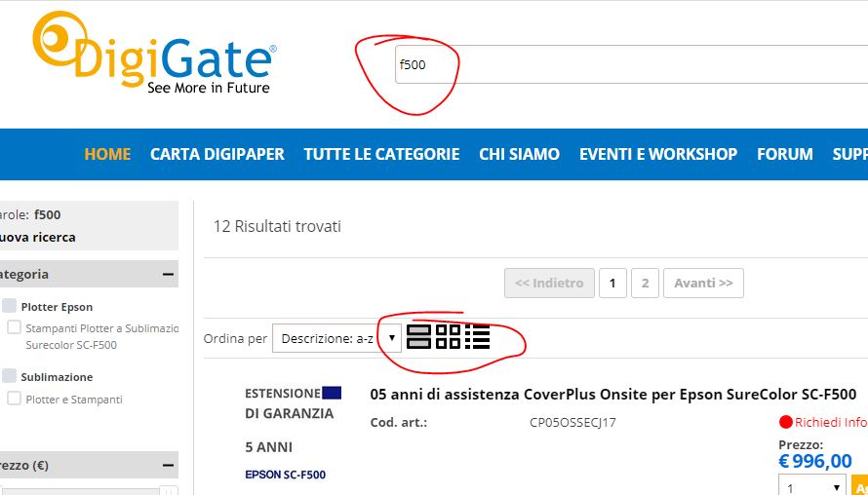
Task: Tick Plotter e Stampanti checkbox
Action: 14,399
